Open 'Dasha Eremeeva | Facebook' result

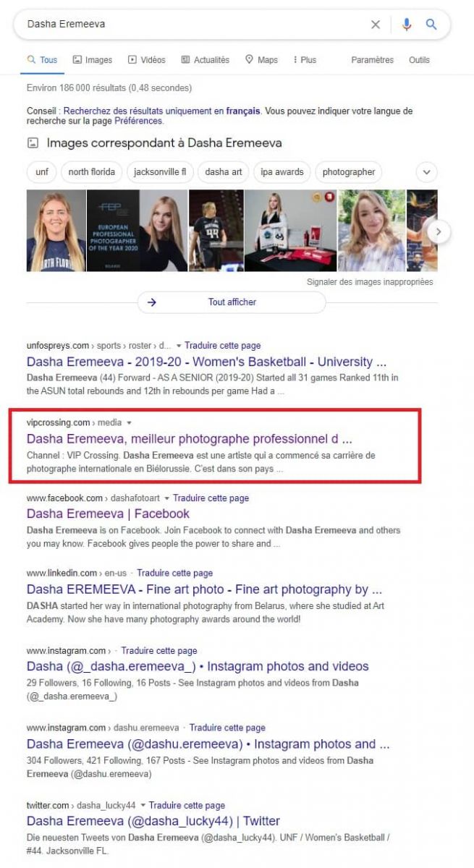pos(108,514)
